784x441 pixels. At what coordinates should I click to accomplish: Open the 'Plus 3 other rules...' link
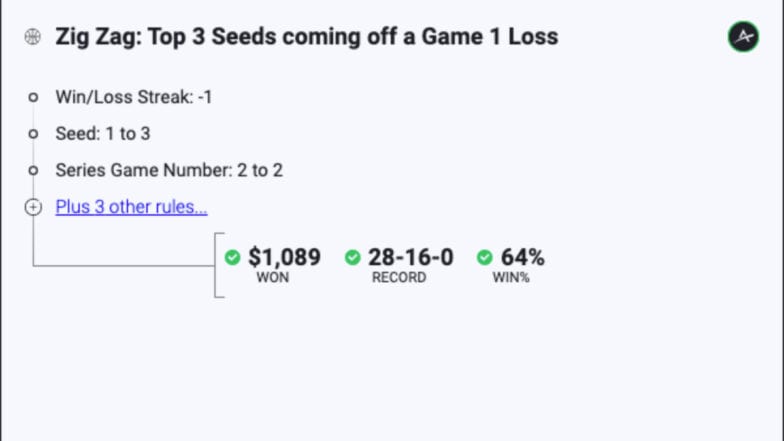pos(132,207)
